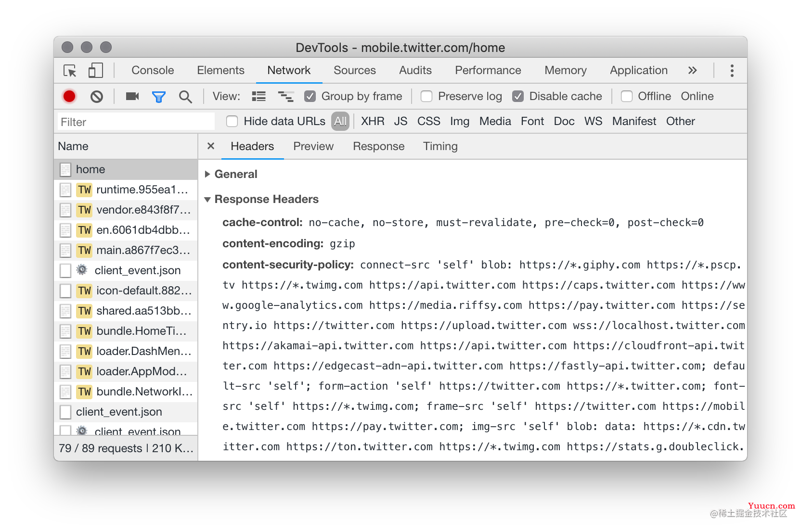801x532 pixels.
Task: Click the TW badge on shared.aa513bb row
Action: click(x=84, y=311)
